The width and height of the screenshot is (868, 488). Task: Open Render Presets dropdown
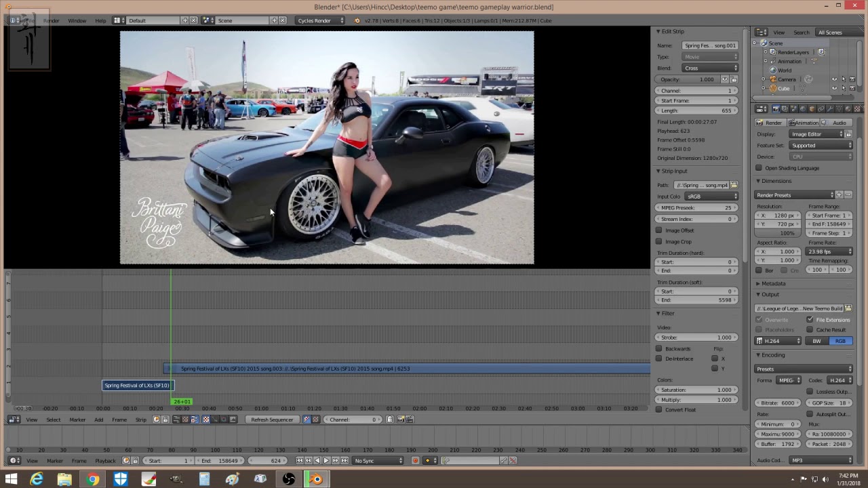[794, 195]
